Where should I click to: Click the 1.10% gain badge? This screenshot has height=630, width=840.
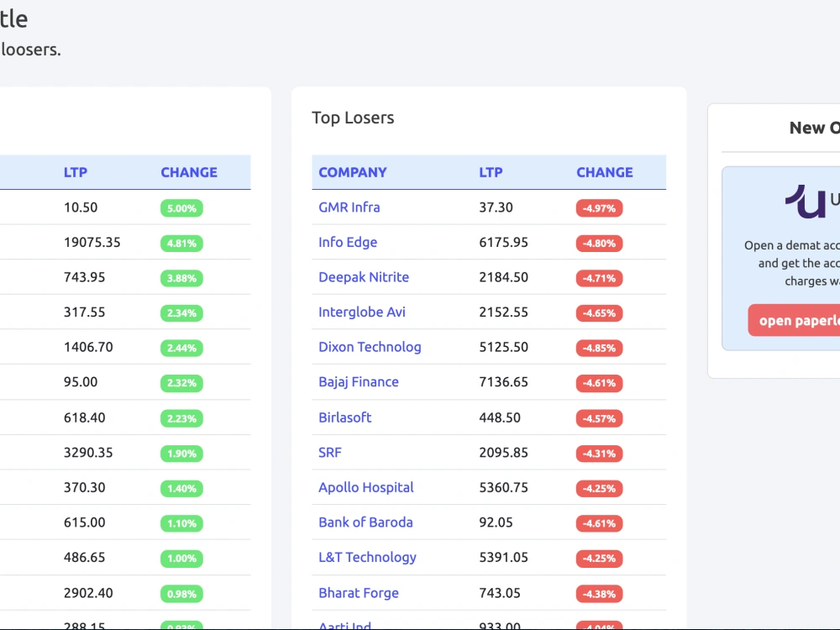click(x=181, y=523)
